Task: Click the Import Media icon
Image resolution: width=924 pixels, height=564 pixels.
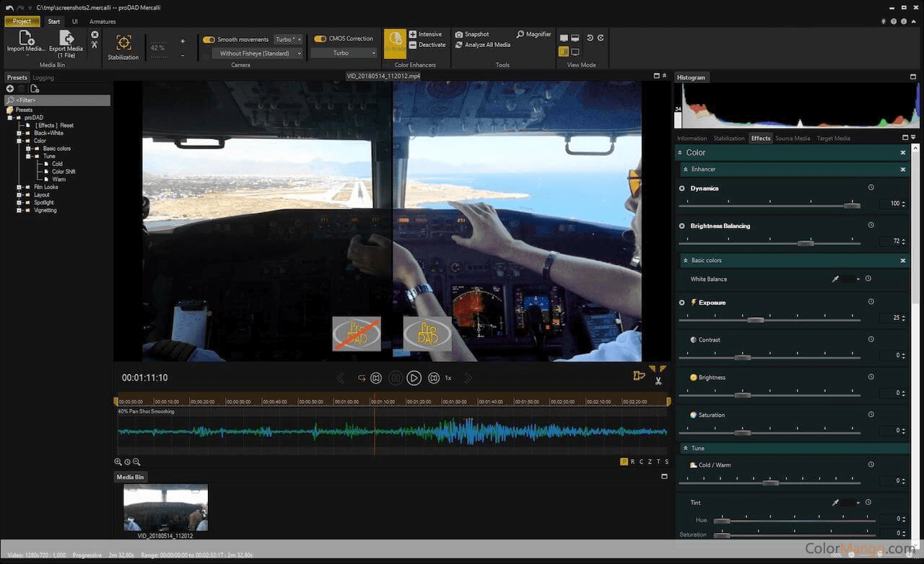Action: tap(26, 39)
